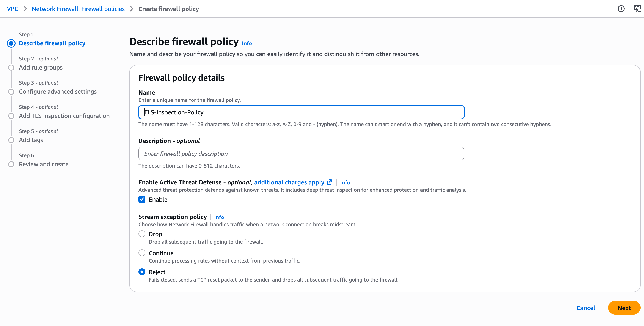
Task: Cancel firewall policy creation
Action: click(x=586, y=308)
